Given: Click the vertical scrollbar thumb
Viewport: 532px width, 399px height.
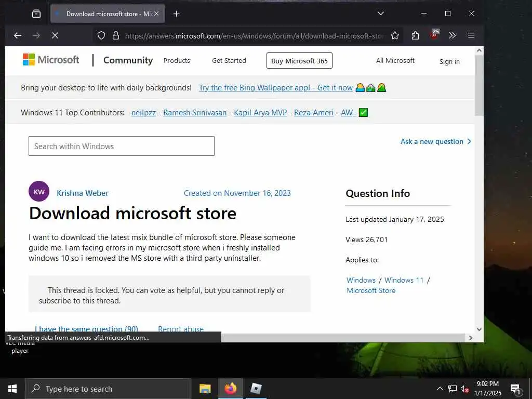Looking at the screenshot, I should (x=479, y=85).
